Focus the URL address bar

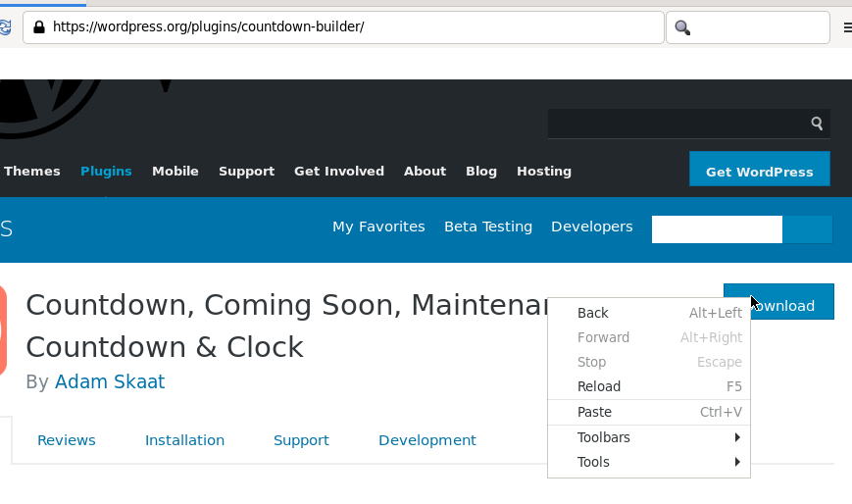pos(343,27)
